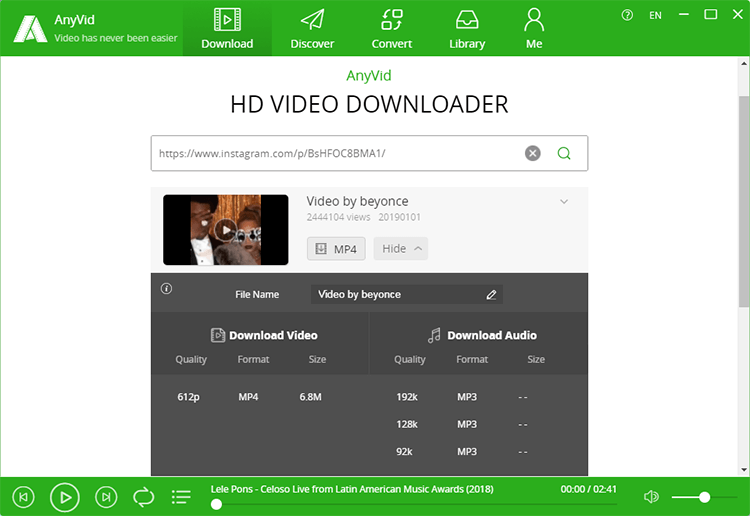Play the current track
This screenshot has height=516, width=750.
[65, 497]
